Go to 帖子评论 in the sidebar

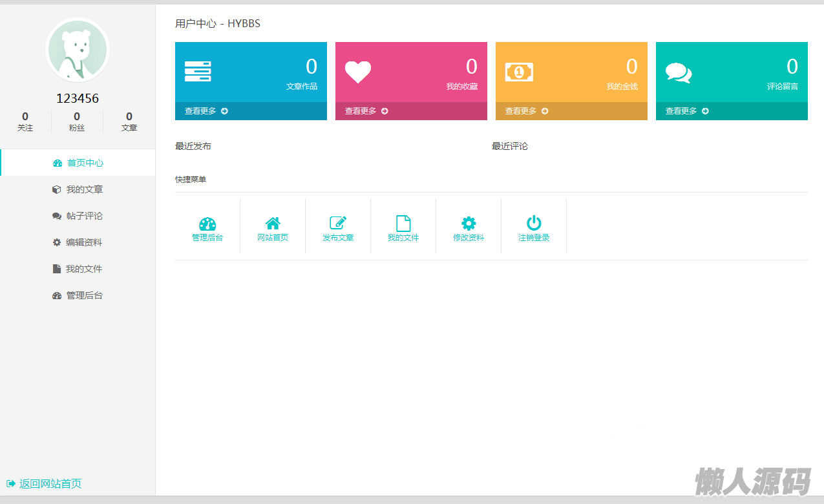click(78, 216)
